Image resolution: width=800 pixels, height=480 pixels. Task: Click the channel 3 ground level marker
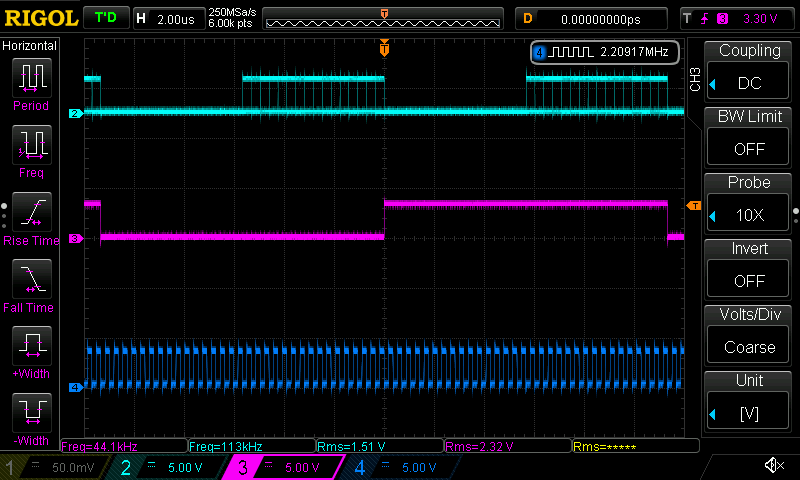(x=76, y=238)
